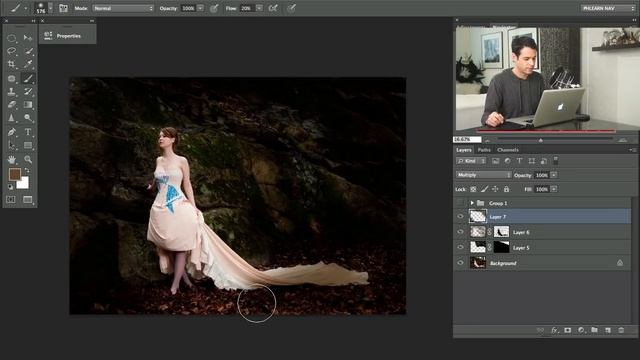Select the Move tool

[x=28, y=38]
